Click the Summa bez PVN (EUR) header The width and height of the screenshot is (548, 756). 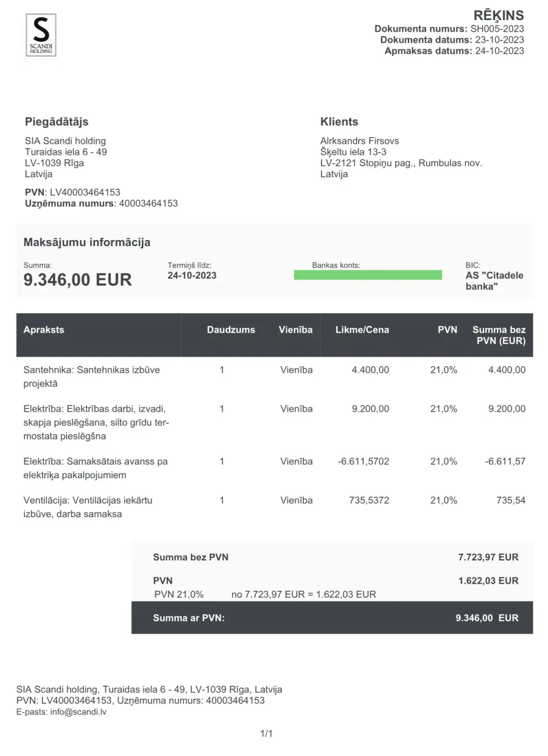[499, 335]
